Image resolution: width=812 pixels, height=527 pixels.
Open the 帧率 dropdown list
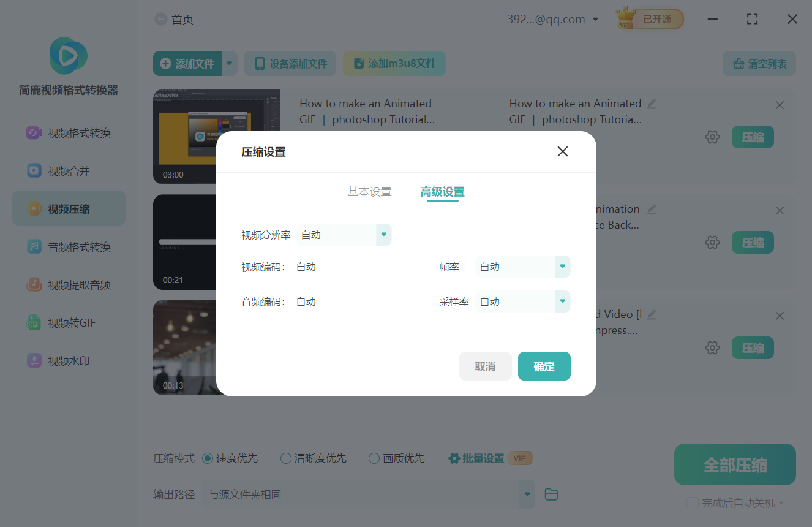point(562,267)
